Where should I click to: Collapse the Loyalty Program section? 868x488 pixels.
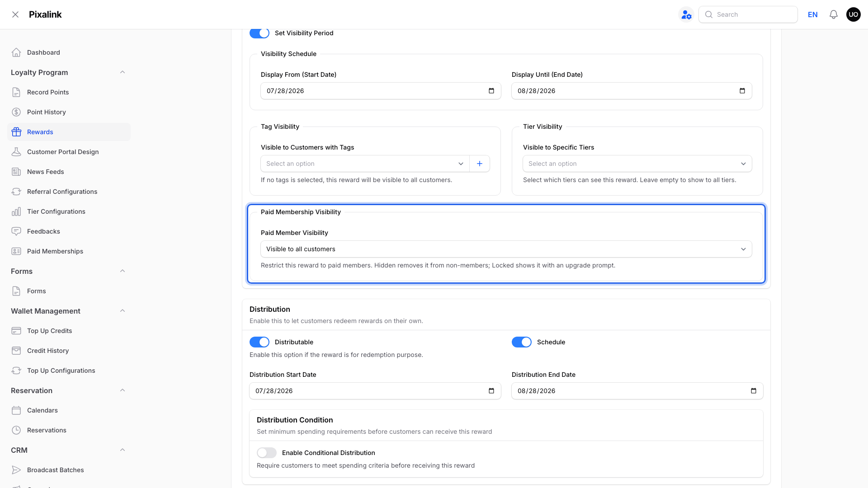123,72
